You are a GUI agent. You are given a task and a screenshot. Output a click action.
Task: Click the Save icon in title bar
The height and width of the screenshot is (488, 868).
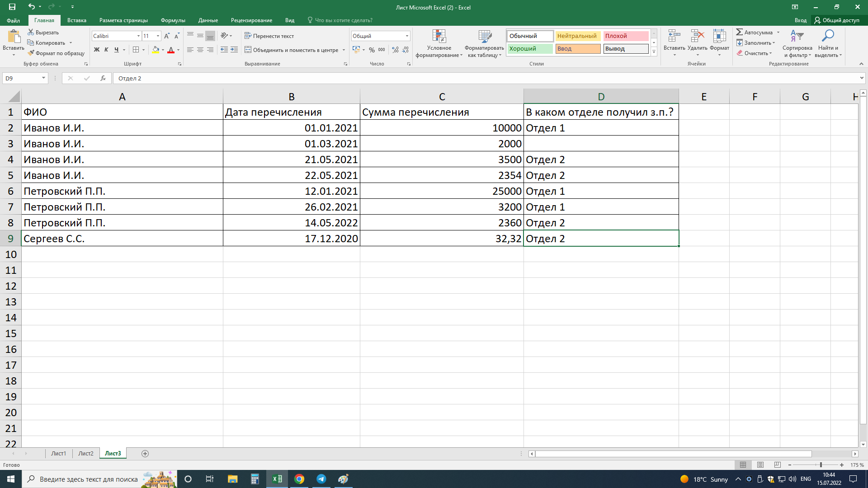[x=12, y=7]
